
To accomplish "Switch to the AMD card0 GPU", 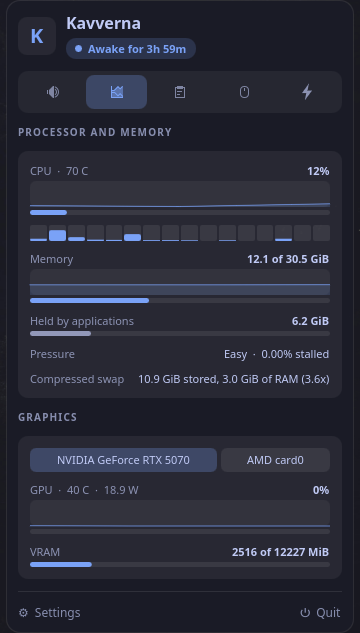I will 275,460.
